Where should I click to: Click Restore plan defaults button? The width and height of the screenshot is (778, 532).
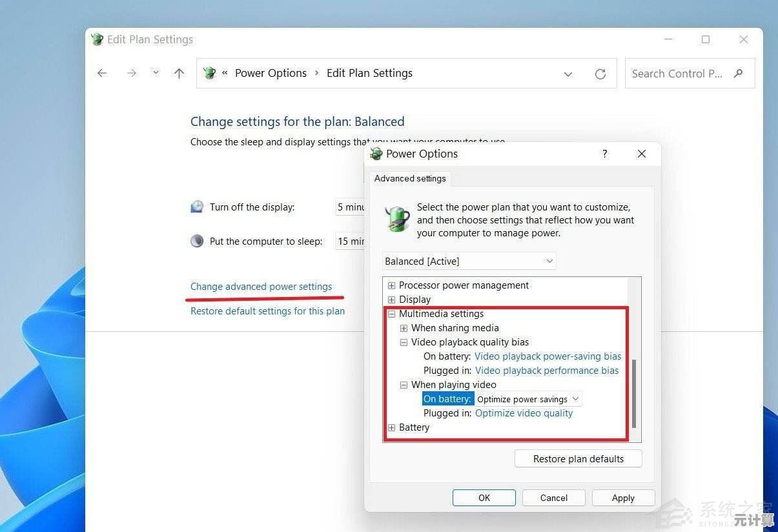point(578,459)
